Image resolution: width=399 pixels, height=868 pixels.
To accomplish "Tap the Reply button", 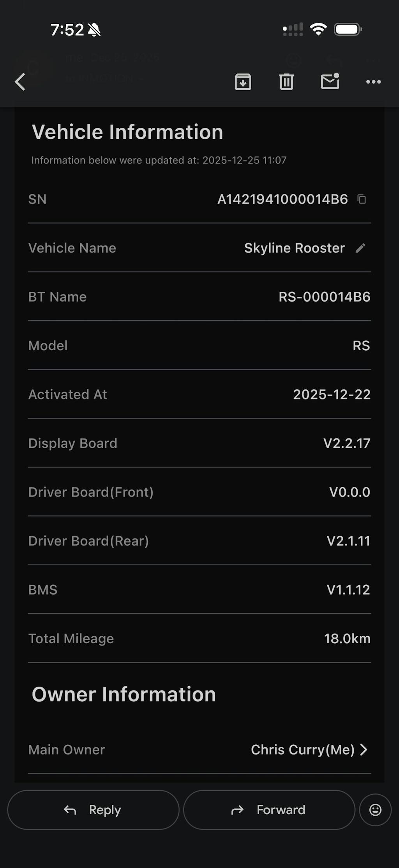I will (93, 810).
